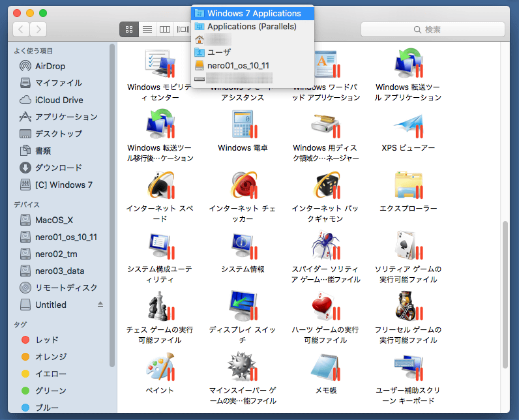Open the ペイント palette icon
This screenshot has height=420, width=519.
(x=160, y=367)
